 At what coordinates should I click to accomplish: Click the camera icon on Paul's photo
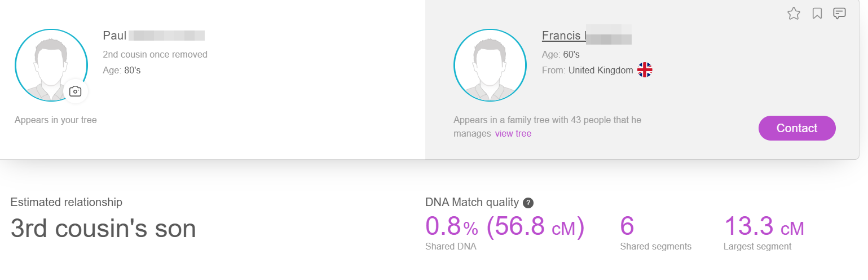[x=76, y=91]
